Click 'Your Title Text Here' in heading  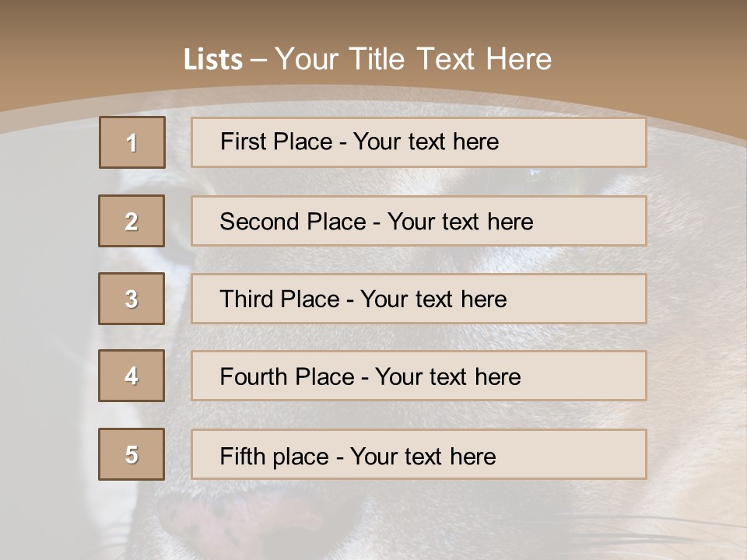tap(413, 59)
